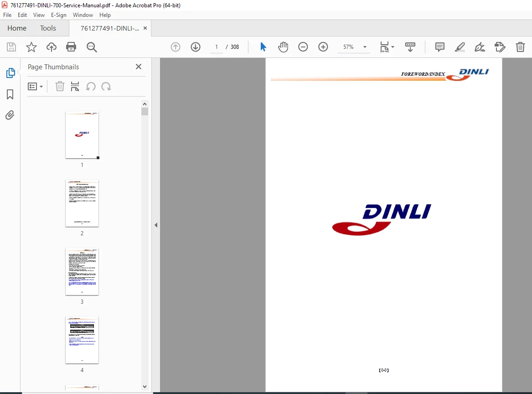Click thumbnails scrollbar up arrow
The width and height of the screenshot is (532, 394).
coord(145,104)
